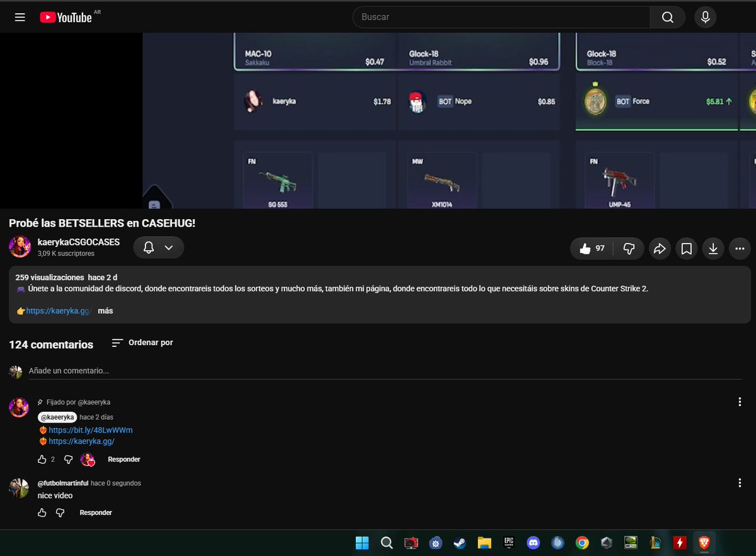Viewport: 756px width, 556px height.
Task: Open notification bell dropdown for the channel
Action: (x=159, y=247)
